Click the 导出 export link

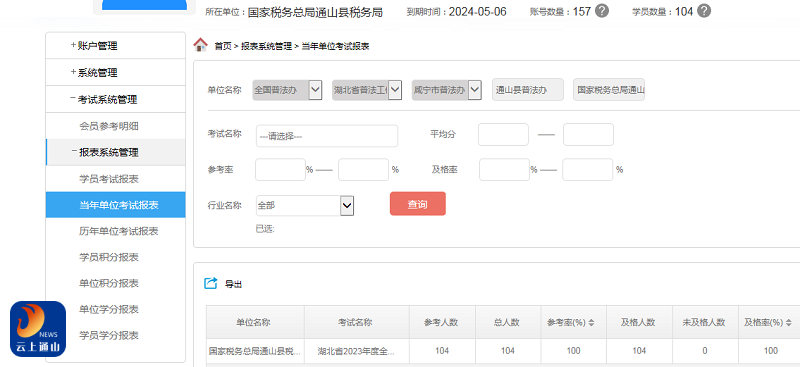click(234, 284)
